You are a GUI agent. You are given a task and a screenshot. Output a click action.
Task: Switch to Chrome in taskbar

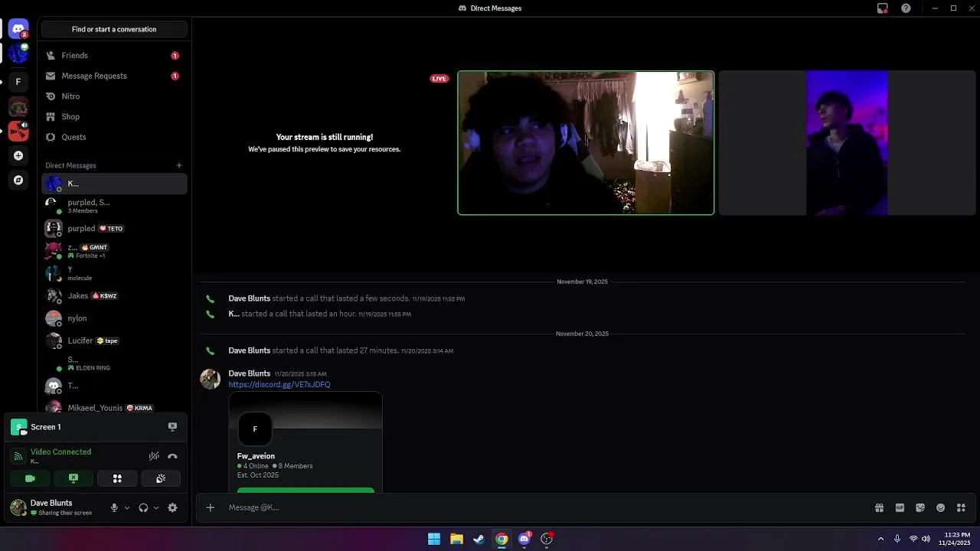(x=501, y=539)
